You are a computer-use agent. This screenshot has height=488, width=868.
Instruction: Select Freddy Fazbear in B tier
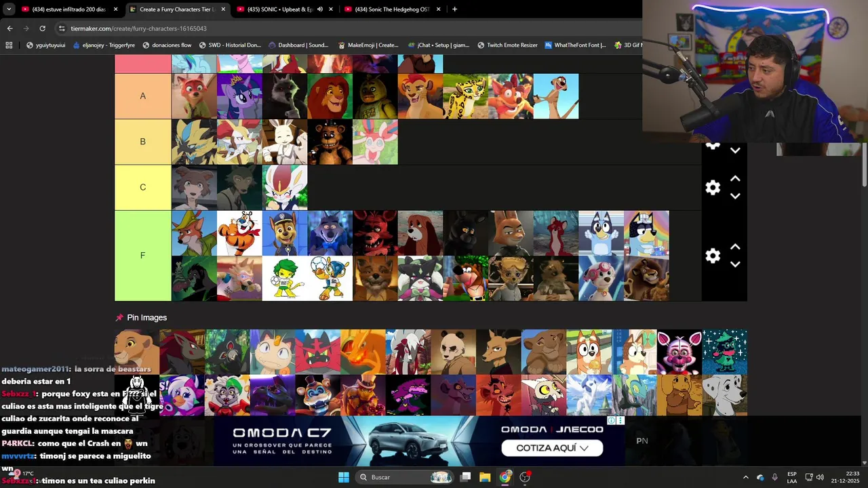[330, 142]
